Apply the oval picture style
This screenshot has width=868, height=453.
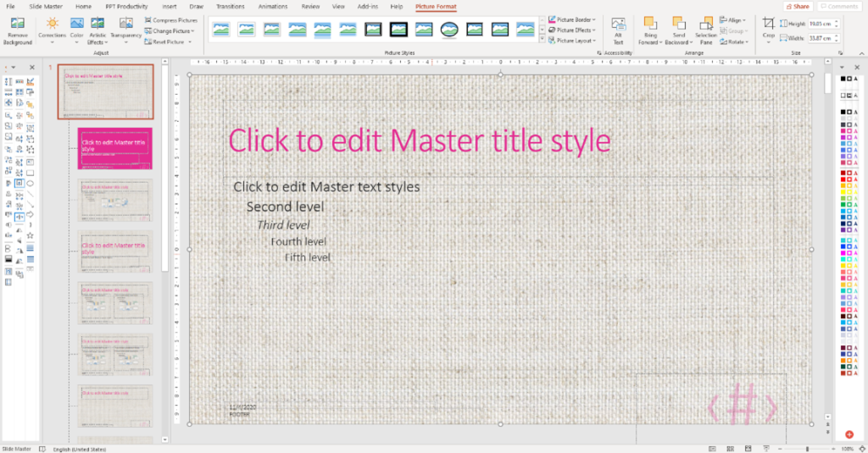(x=449, y=29)
